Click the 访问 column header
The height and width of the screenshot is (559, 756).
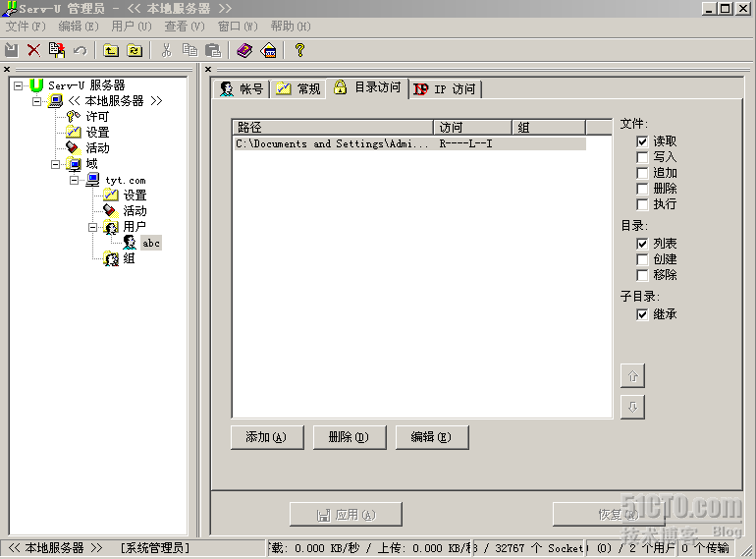pos(472,128)
